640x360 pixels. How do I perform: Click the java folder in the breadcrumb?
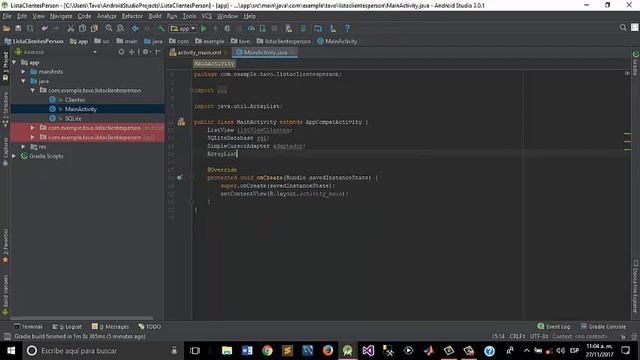point(153,41)
